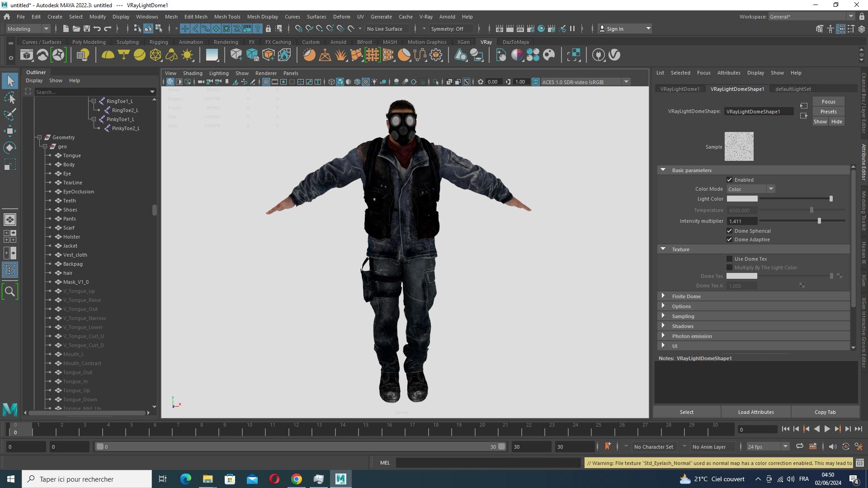Expand the Finite Dome section
This screenshot has width=868, height=488.
(663, 296)
